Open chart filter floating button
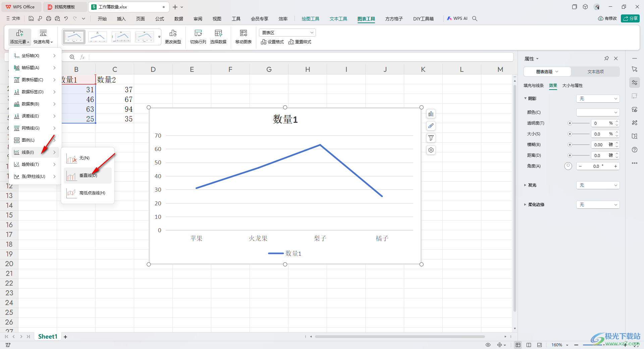The height and width of the screenshot is (349, 644). click(431, 138)
